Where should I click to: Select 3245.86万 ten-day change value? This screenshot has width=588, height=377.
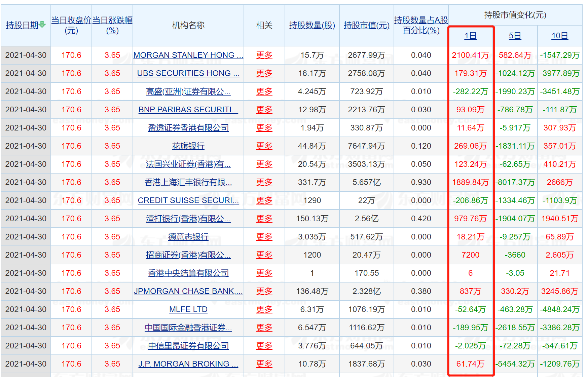tap(560, 291)
